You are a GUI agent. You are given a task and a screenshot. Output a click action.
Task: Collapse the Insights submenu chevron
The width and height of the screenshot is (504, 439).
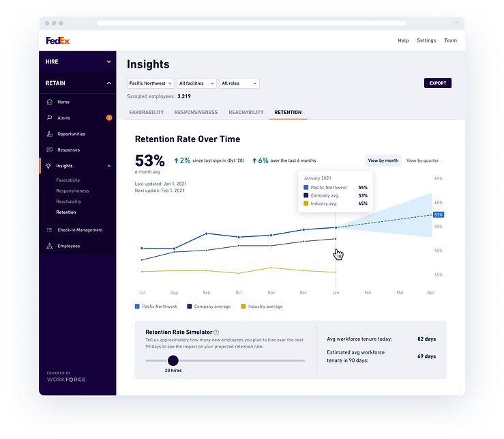[109, 166]
